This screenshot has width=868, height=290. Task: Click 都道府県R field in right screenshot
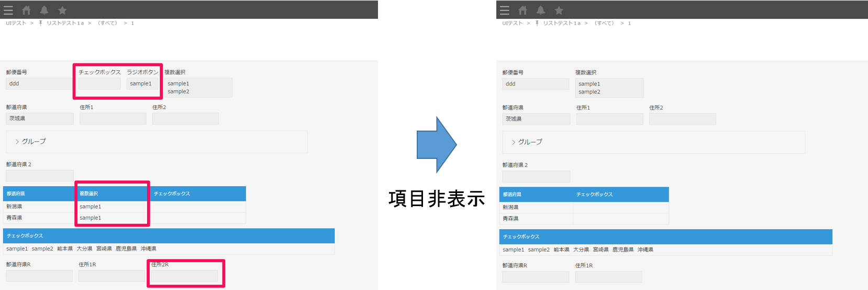click(536, 277)
